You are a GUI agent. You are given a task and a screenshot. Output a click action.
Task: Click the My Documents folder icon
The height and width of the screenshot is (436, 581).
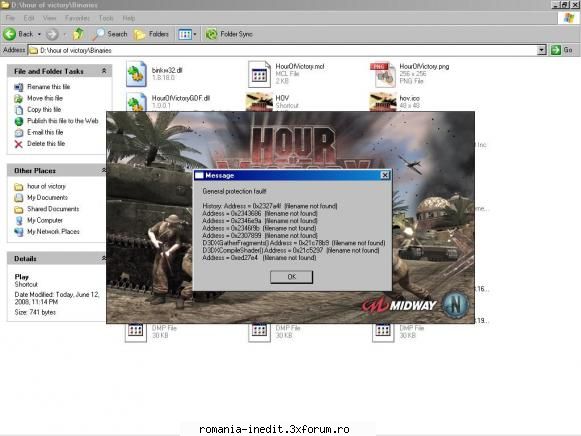pos(19,198)
